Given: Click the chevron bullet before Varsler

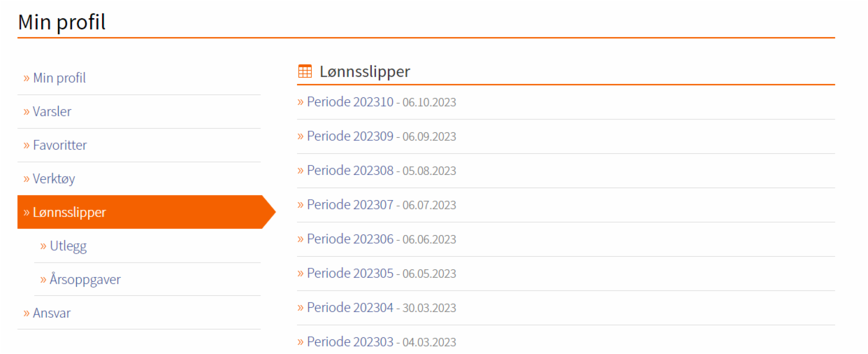Looking at the screenshot, I should pos(27,111).
